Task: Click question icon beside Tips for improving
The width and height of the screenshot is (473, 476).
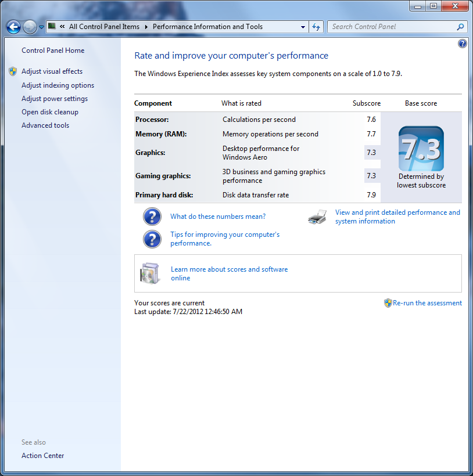Action: pyautogui.click(x=152, y=239)
